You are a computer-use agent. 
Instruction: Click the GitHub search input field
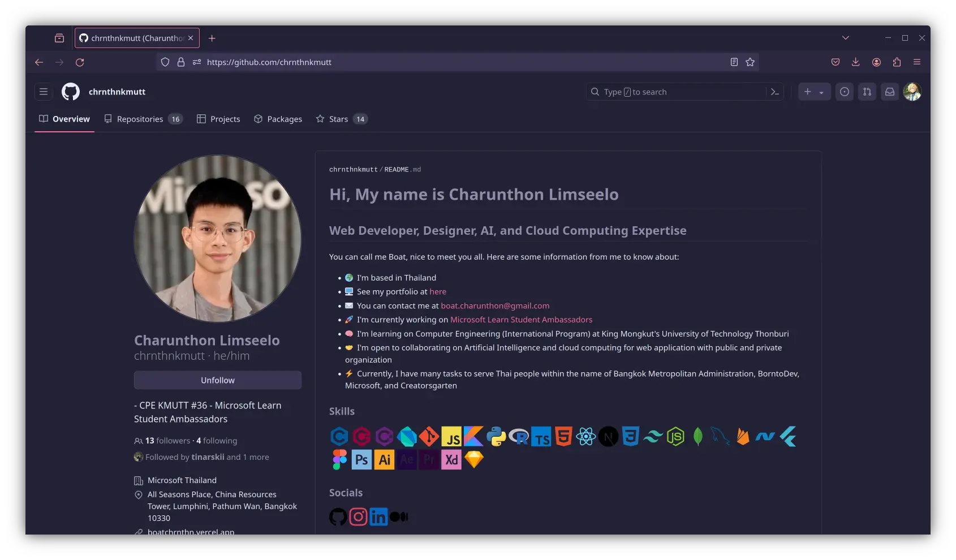[677, 92]
